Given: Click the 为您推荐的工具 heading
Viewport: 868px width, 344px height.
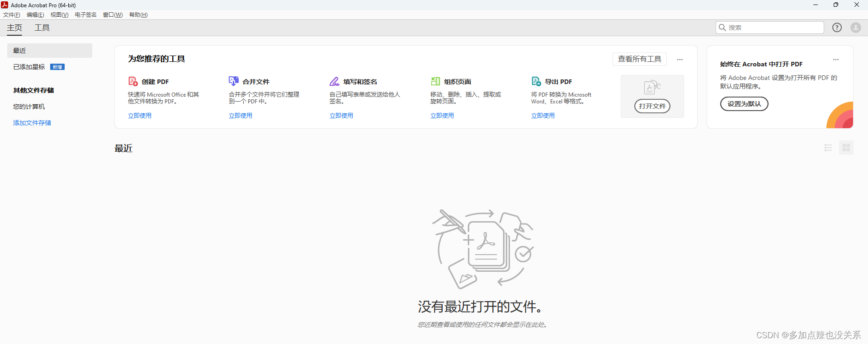Looking at the screenshot, I should click(156, 59).
